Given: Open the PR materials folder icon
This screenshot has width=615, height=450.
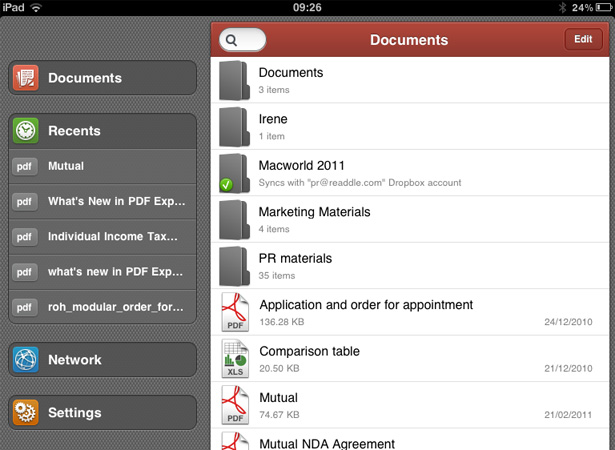Looking at the screenshot, I should coord(234,266).
